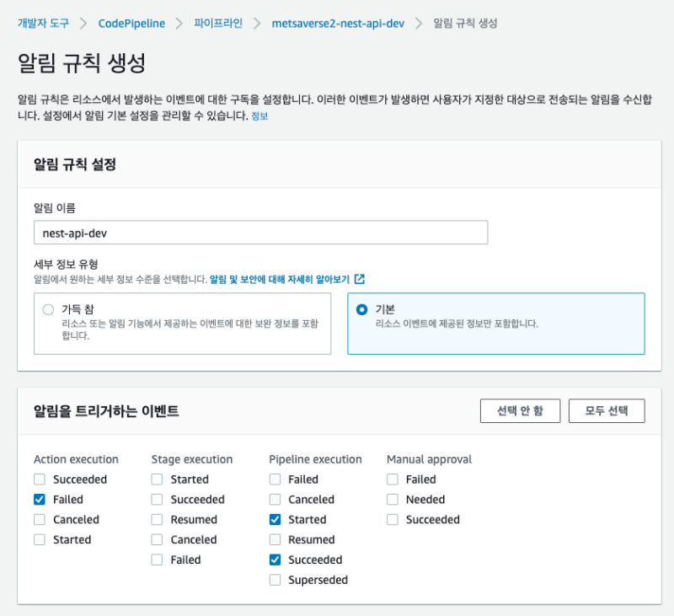
Task: Click the Action execution column label
Action: click(x=76, y=459)
